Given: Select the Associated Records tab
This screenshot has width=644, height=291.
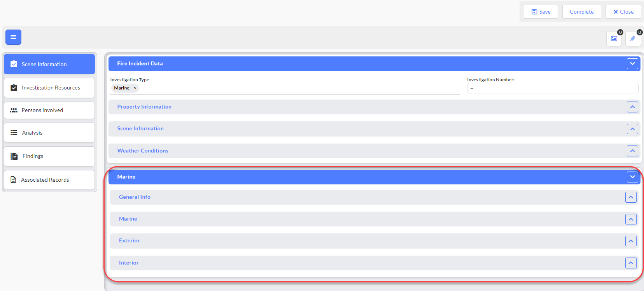Looking at the screenshot, I should coord(49,180).
